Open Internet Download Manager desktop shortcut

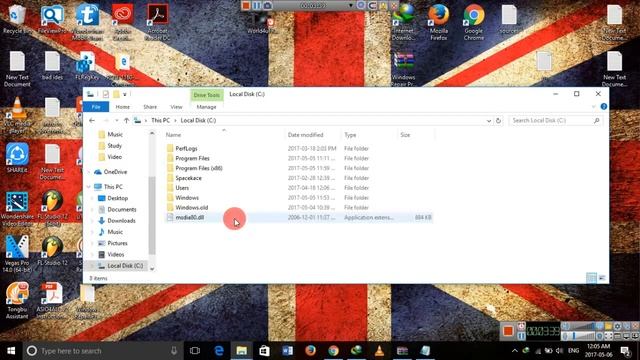(x=403, y=22)
